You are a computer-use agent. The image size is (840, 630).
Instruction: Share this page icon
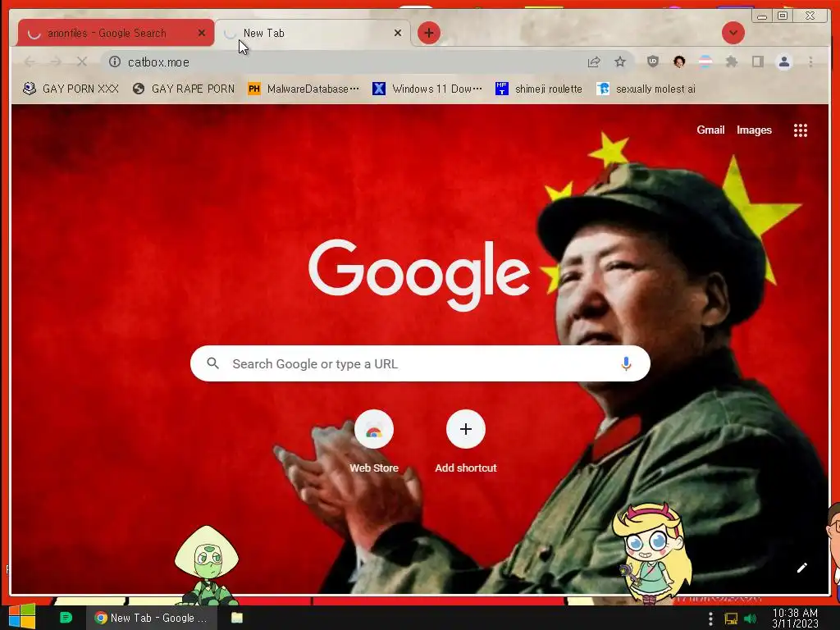(594, 62)
